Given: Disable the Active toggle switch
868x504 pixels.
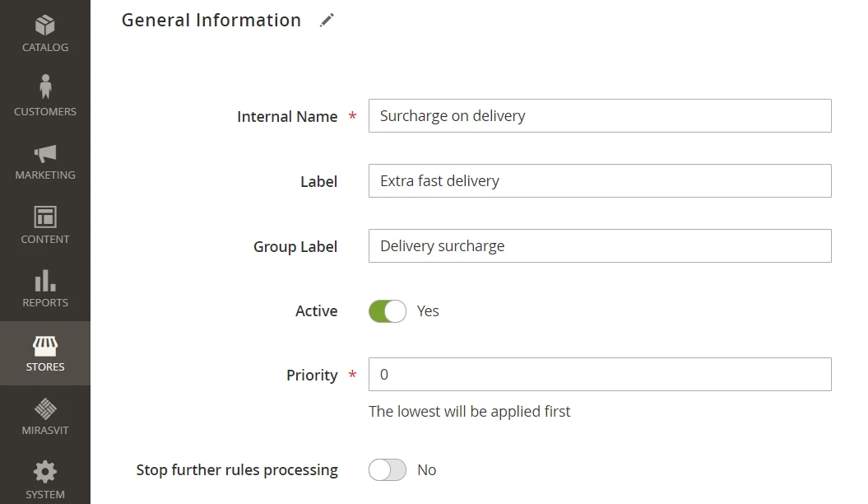Looking at the screenshot, I should tap(388, 311).
